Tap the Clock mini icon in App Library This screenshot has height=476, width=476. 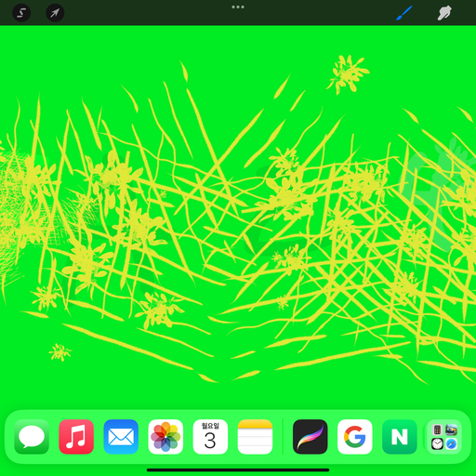(437, 444)
